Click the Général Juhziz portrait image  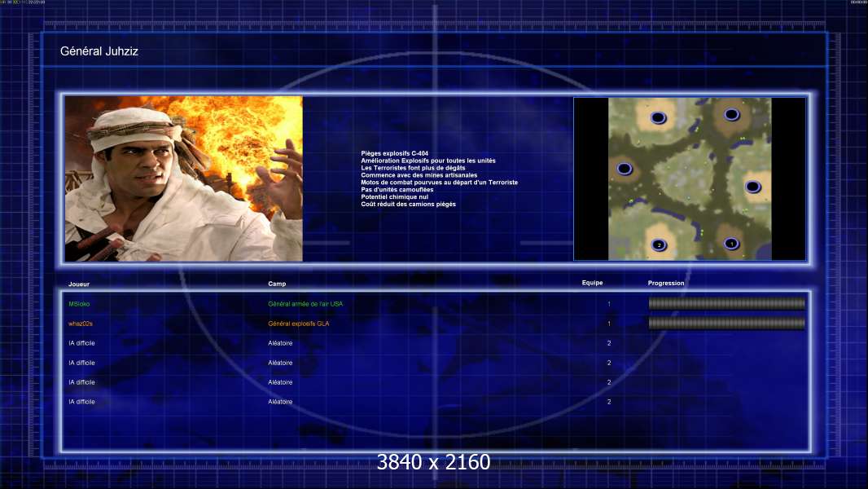click(x=184, y=178)
